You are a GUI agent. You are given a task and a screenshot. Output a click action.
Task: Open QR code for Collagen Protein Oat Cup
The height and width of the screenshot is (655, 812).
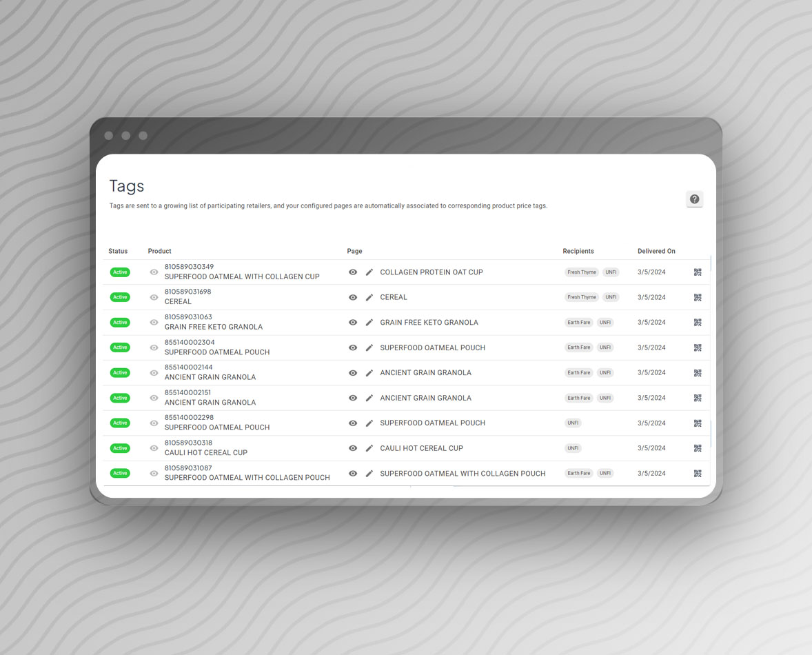coord(698,272)
